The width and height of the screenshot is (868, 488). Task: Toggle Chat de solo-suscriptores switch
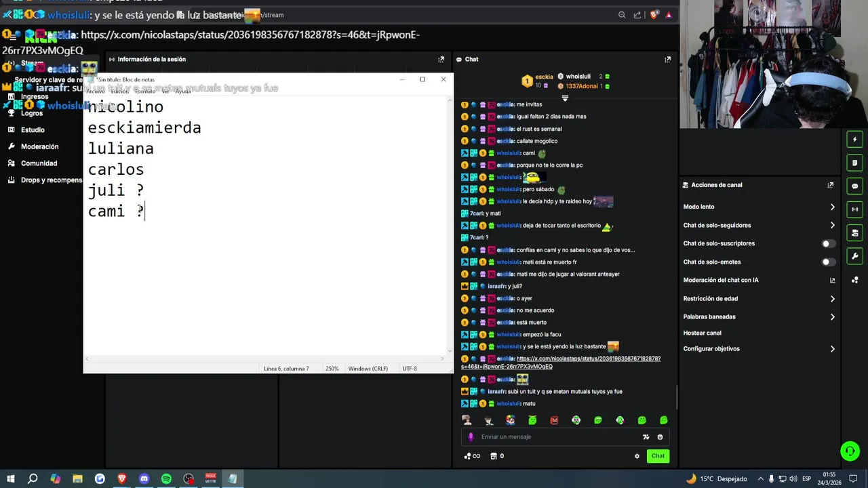click(828, 243)
